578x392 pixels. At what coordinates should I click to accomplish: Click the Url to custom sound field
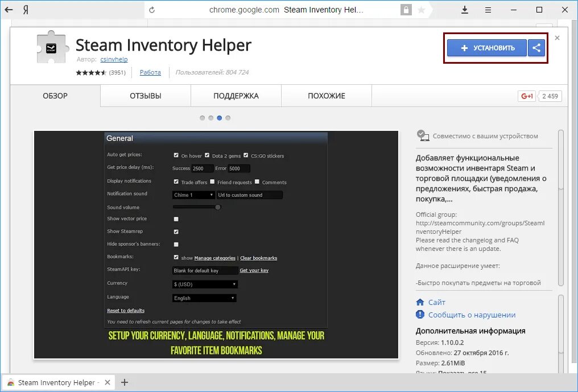[x=250, y=195]
